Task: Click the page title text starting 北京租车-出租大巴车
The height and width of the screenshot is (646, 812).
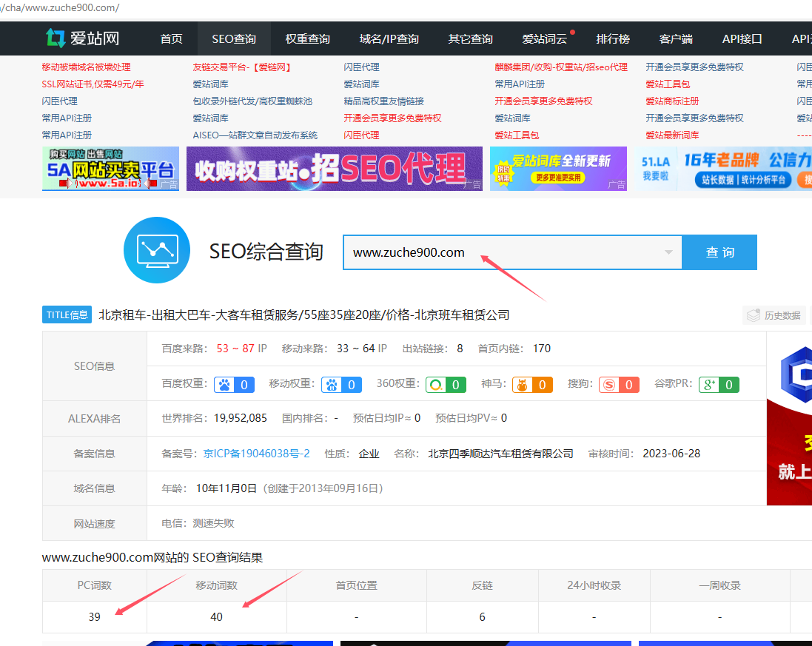Action: pyautogui.click(x=304, y=314)
